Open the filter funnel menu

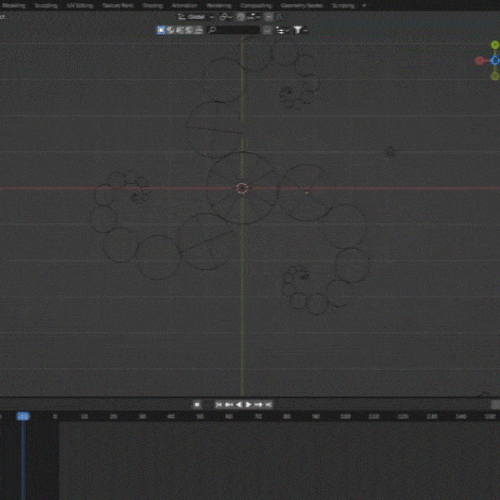tap(299, 30)
